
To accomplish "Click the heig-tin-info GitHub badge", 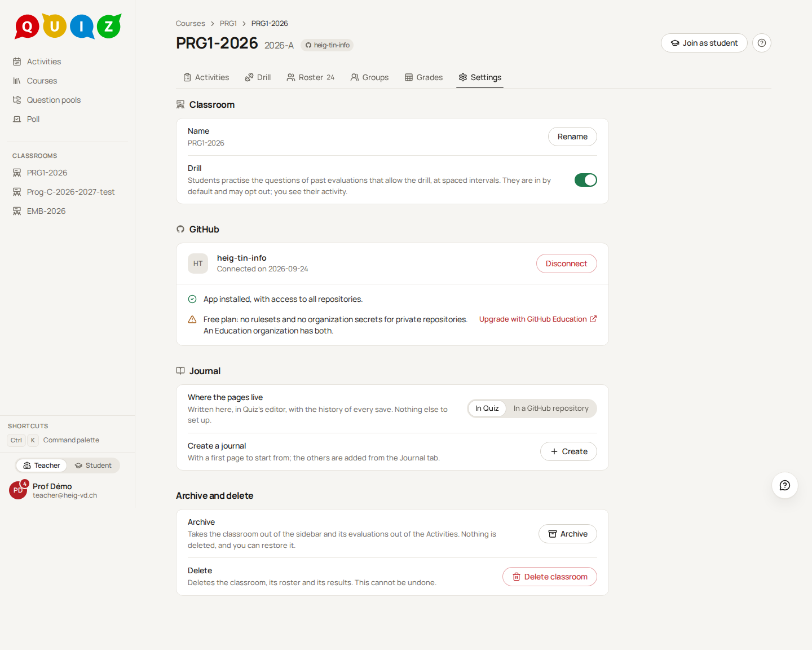I will click(327, 45).
